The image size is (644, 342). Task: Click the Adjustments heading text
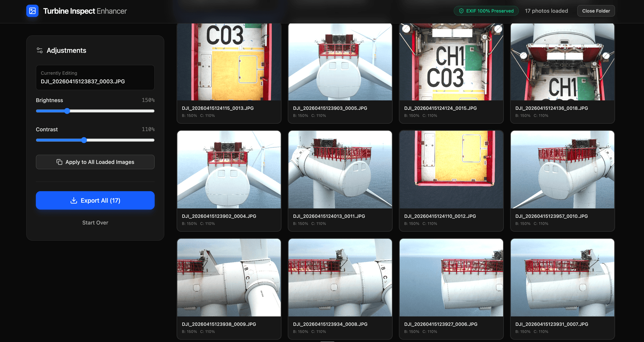tap(67, 50)
